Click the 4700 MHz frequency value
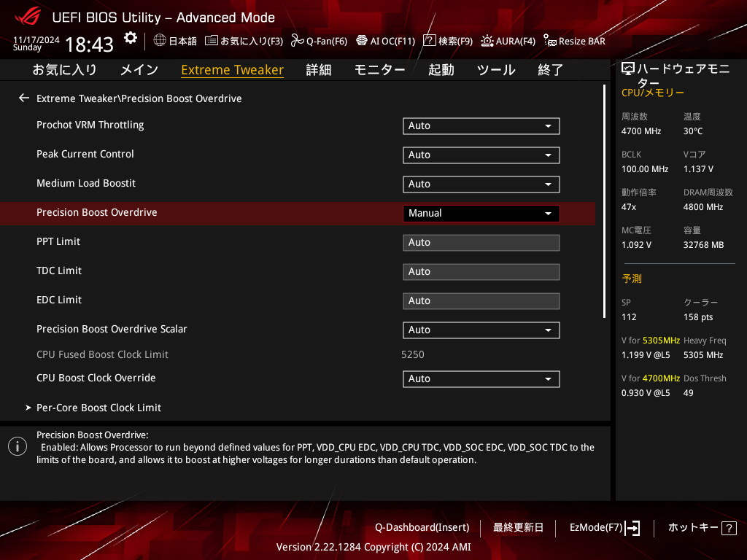 [641, 131]
